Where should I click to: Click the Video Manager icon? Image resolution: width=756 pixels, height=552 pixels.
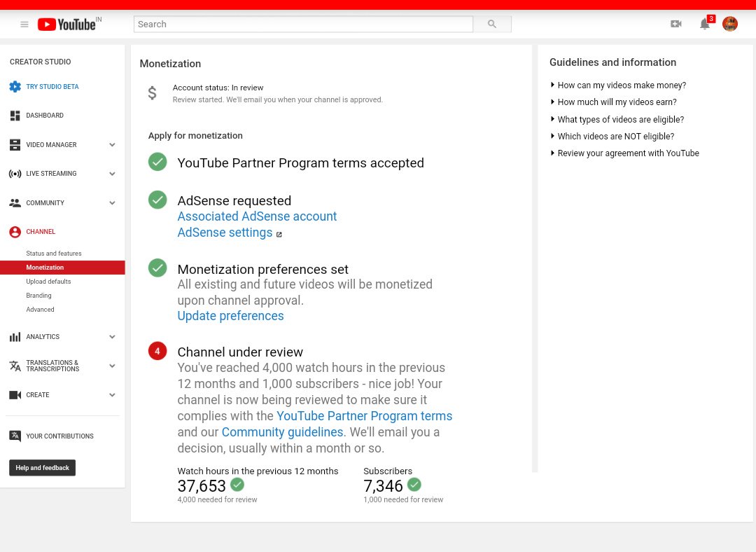tap(15, 145)
